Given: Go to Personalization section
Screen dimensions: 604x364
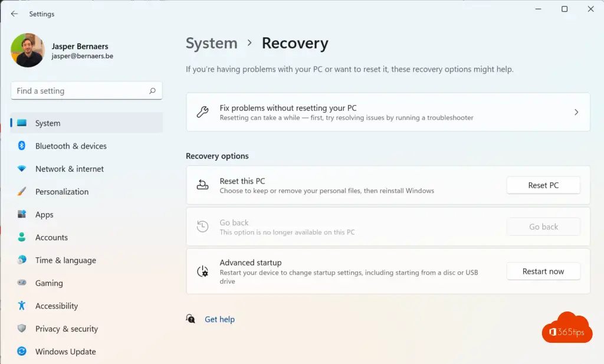Looking at the screenshot, I should click(x=62, y=191).
